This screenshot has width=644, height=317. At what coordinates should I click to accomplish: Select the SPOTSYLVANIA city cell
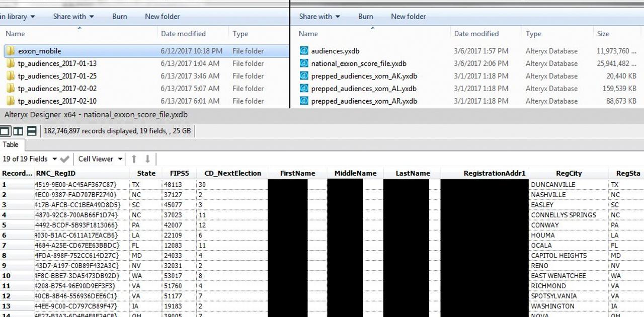569,296
